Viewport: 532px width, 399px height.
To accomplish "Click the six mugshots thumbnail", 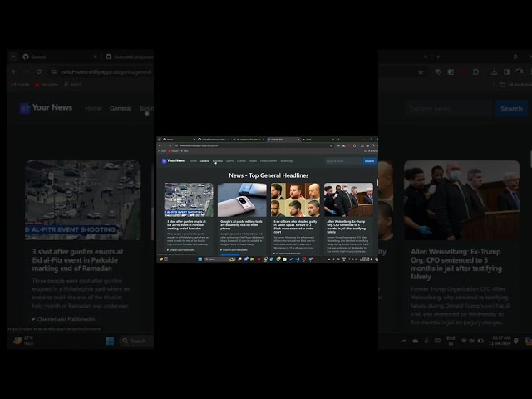I will tap(295, 199).
